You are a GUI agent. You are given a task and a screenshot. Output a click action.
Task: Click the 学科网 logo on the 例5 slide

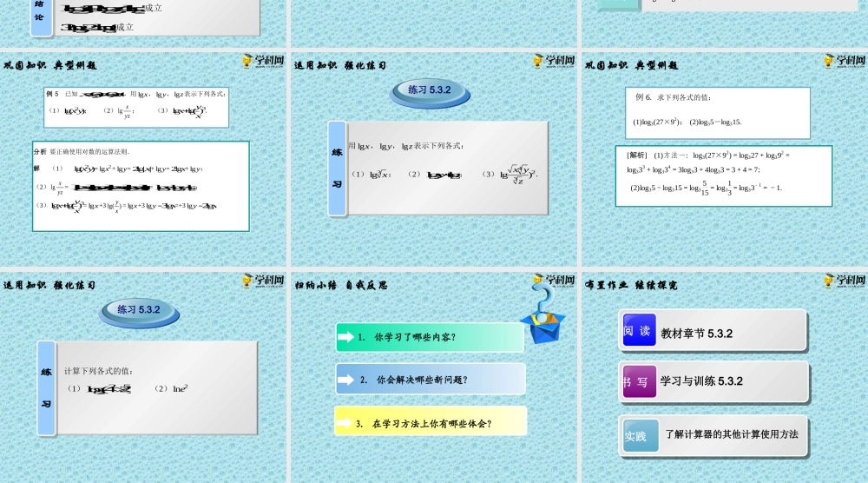point(264,61)
